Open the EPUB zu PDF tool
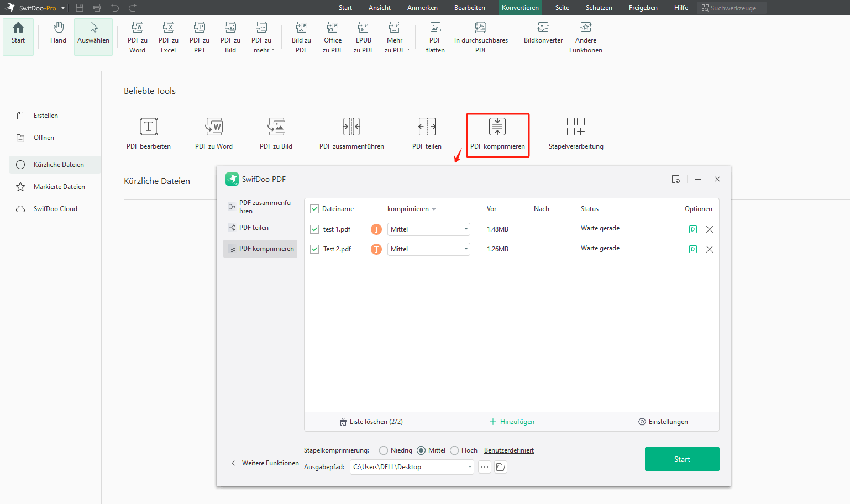Screen dimensions: 850x504 [x=364, y=38]
